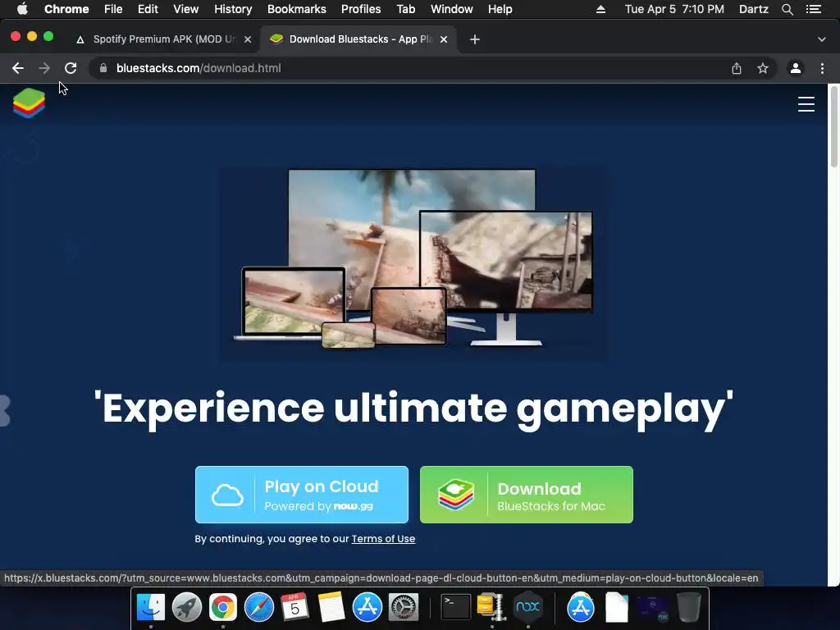Open the Trash in the Dock
The width and height of the screenshot is (840, 630).
[x=689, y=607]
